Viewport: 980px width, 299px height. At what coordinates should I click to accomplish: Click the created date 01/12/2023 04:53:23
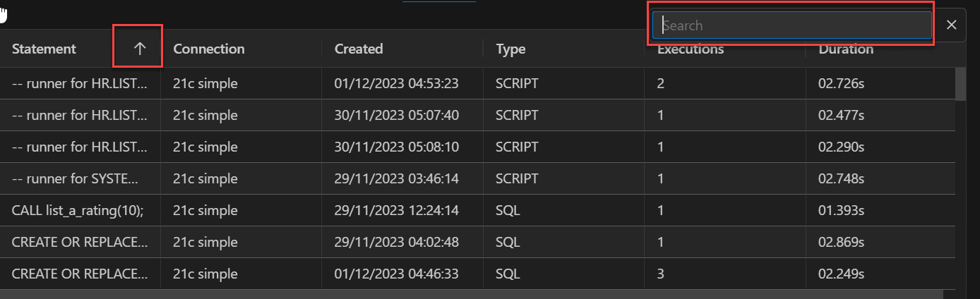click(x=396, y=84)
